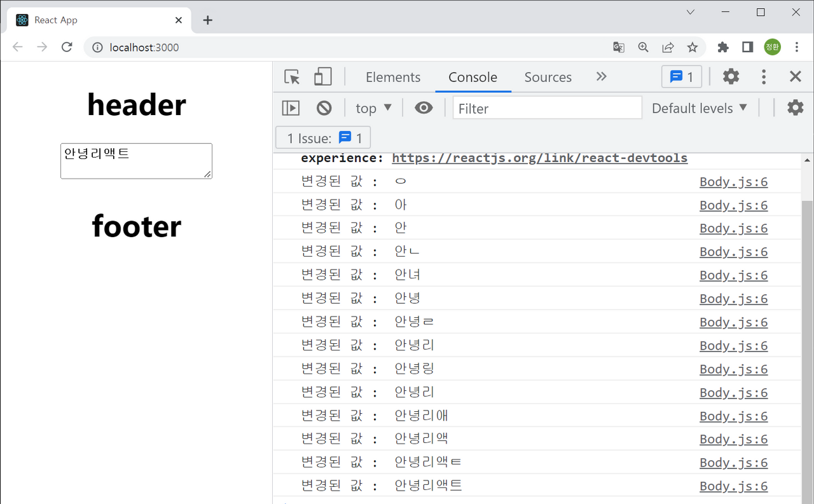The image size is (814, 504).
Task: Go forward to the next page
Action: 42,47
